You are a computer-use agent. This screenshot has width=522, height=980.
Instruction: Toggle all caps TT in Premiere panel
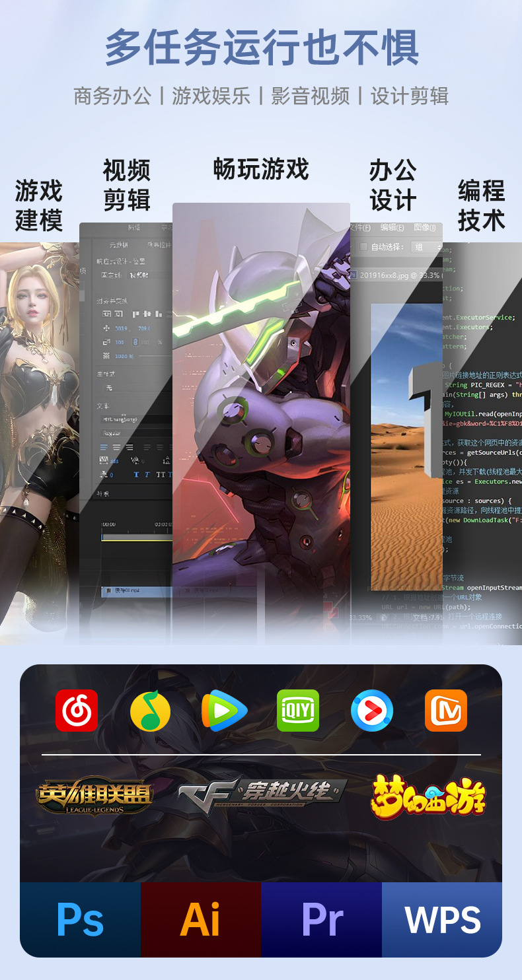click(x=161, y=475)
